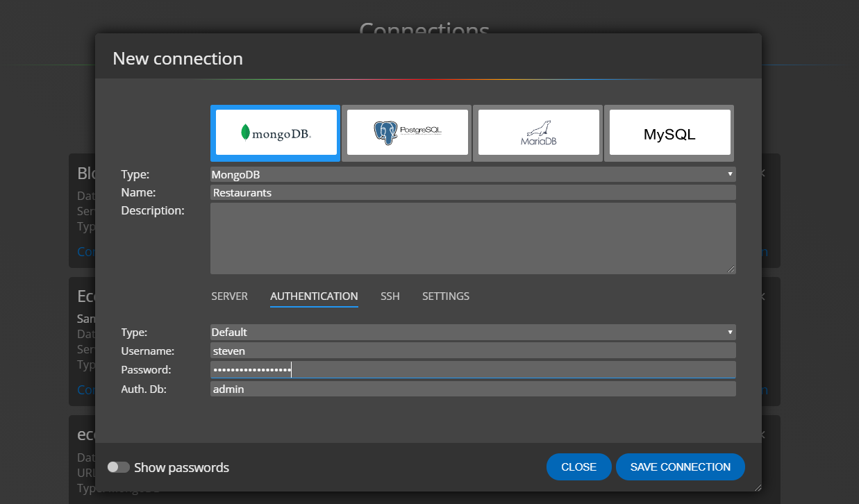Open the SSH configuration tab
The image size is (859, 504).
point(390,296)
